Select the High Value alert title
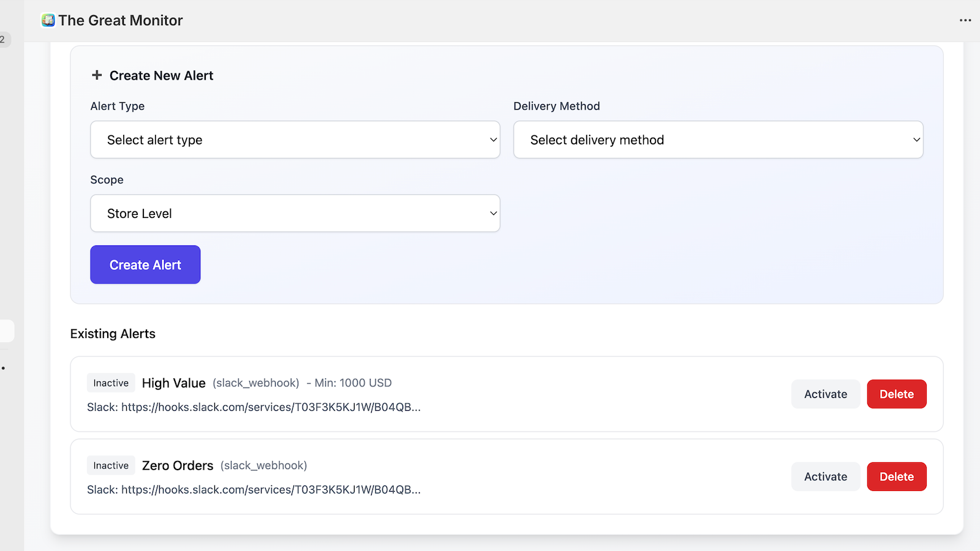Image resolution: width=980 pixels, height=551 pixels. 173,383
